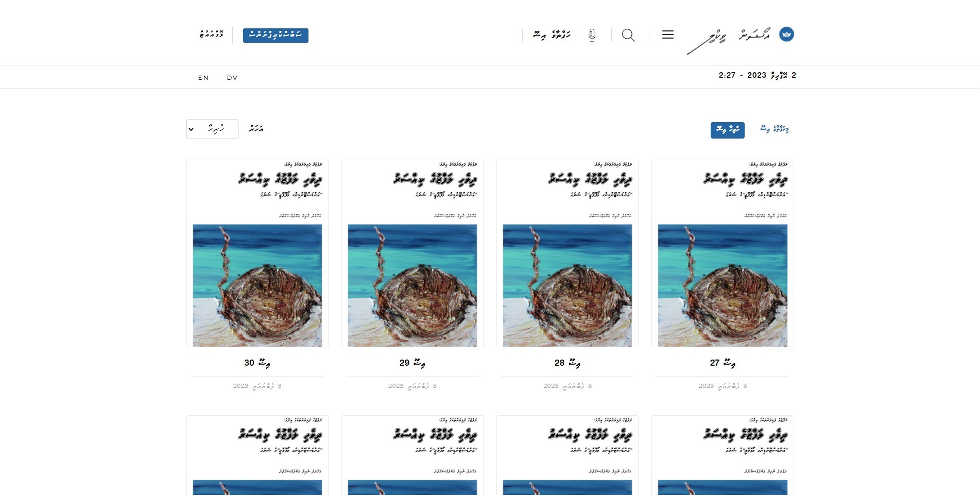Open cover thumbnail for issue 29
980x495 pixels.
(x=412, y=253)
